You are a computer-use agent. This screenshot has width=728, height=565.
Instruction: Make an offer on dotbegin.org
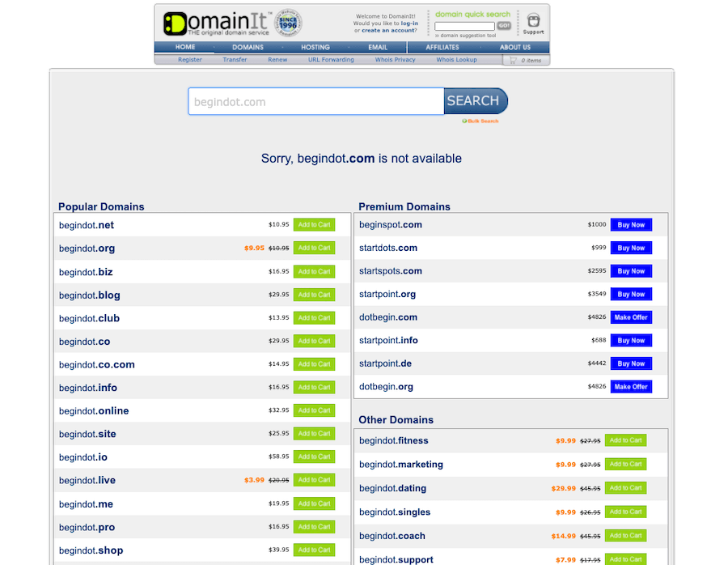[631, 387]
